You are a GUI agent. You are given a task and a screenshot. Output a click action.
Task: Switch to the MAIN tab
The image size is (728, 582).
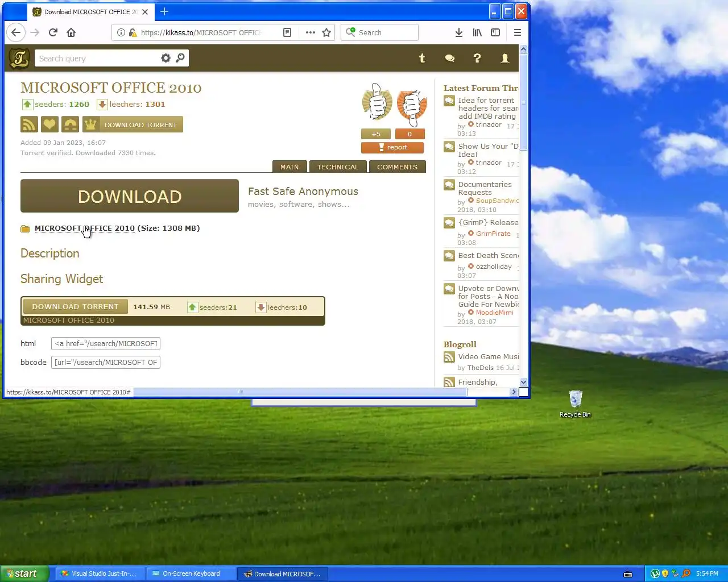click(289, 167)
